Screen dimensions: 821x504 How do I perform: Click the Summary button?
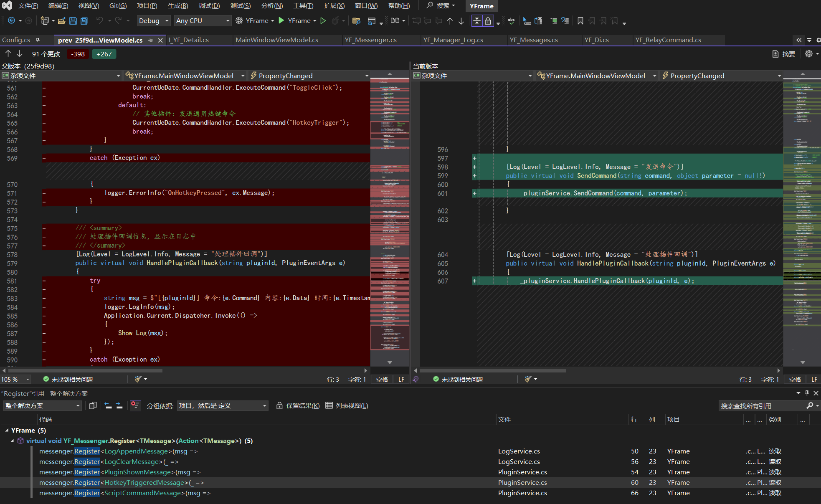[783, 54]
